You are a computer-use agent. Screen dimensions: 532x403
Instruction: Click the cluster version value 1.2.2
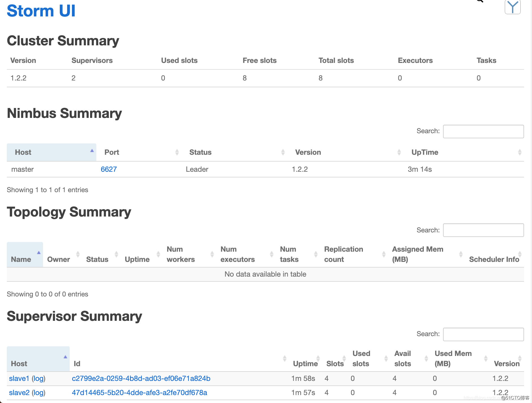pos(18,78)
